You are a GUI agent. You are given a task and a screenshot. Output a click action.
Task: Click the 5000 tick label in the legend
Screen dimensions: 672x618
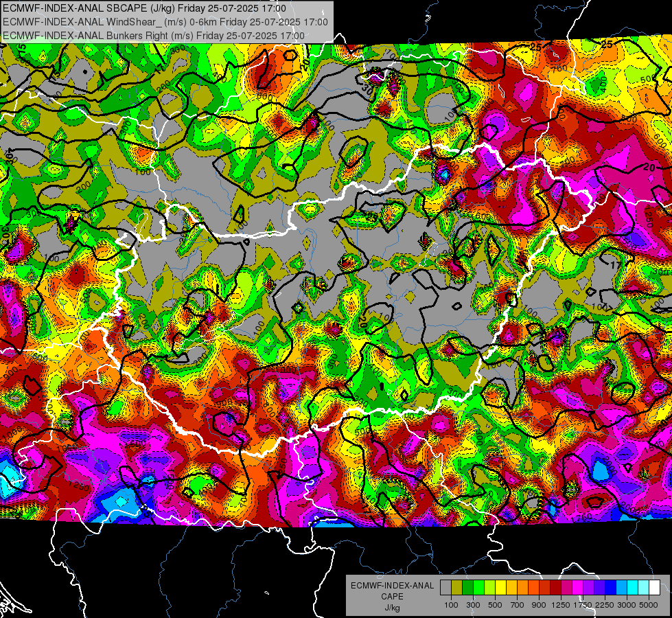[x=649, y=605]
